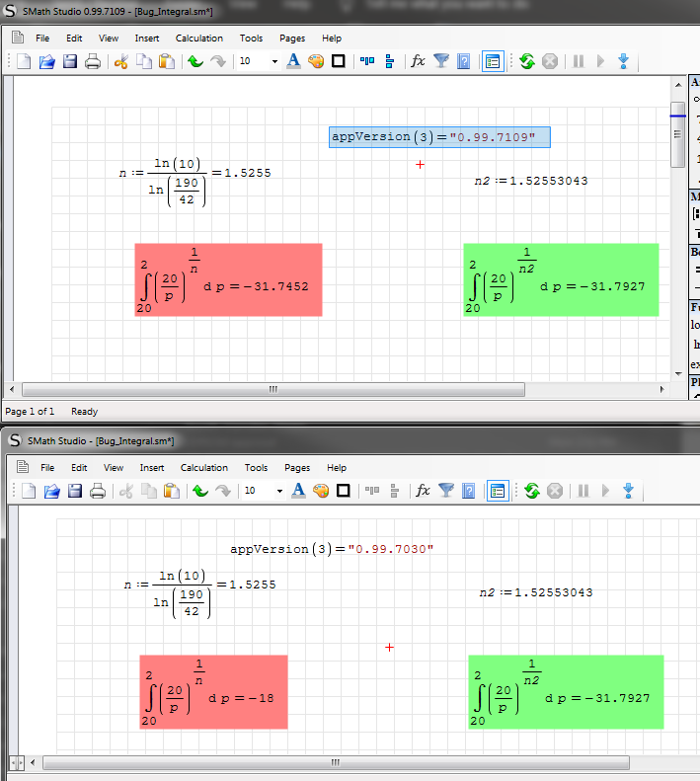Click Recalculate green arrows icon in top window
The height and width of the screenshot is (781, 700).
[527, 61]
